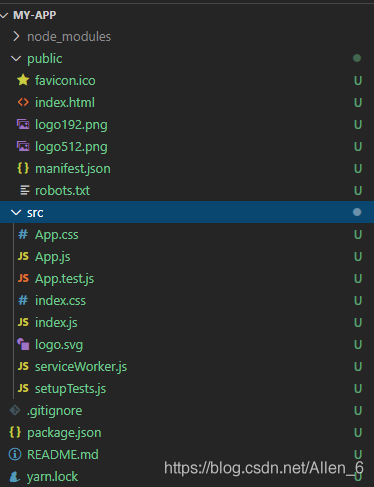Open index.css file
The image size is (374, 487).
60,301
